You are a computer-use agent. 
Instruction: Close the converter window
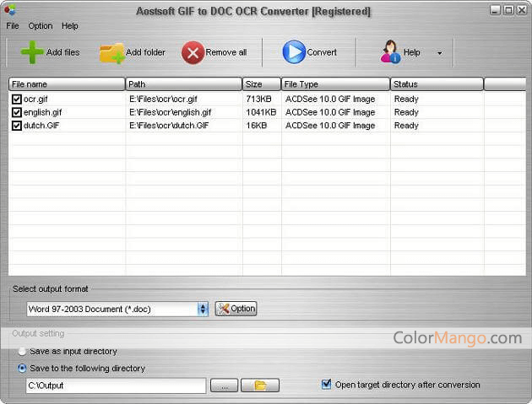click(x=522, y=10)
